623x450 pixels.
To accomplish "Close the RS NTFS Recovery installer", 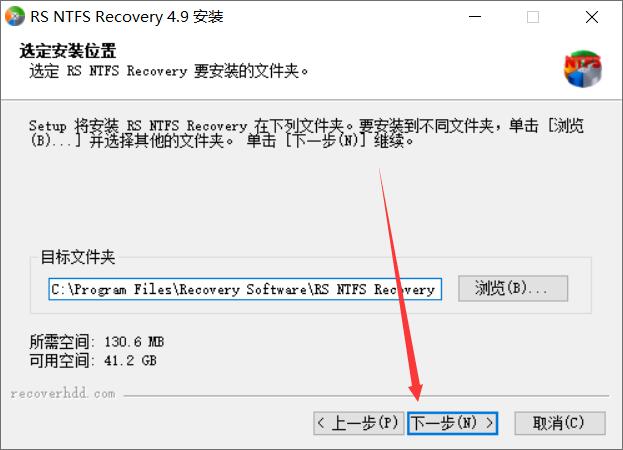I will [x=592, y=17].
